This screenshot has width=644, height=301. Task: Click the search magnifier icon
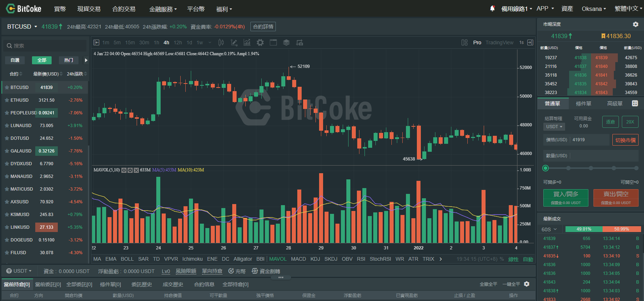pyautogui.click(x=9, y=46)
